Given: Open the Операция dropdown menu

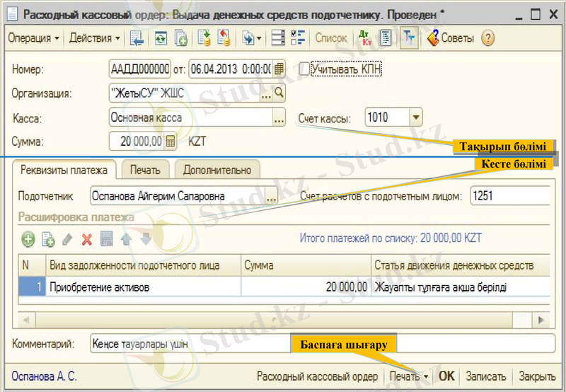Looking at the screenshot, I should click(x=33, y=38).
